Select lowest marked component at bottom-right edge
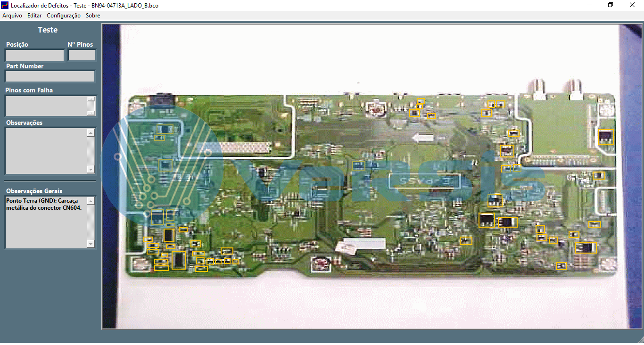The image size is (644, 345). (x=561, y=266)
